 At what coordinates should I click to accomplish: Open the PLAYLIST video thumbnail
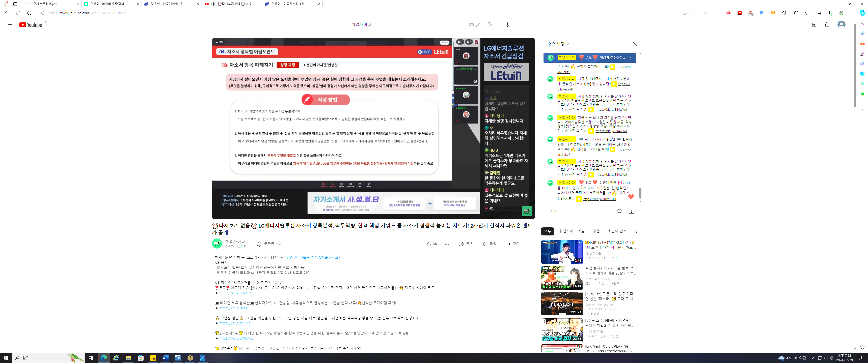[562, 304]
